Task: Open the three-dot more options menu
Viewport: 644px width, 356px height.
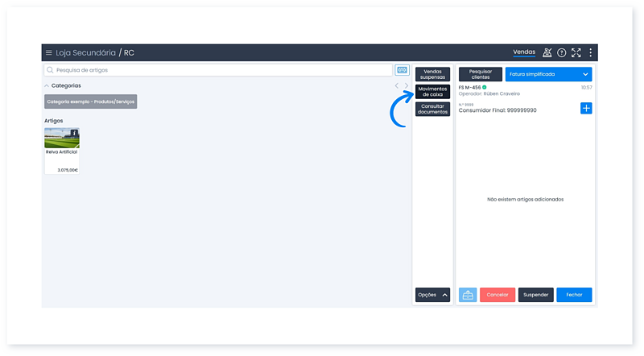Action: pyautogui.click(x=590, y=52)
